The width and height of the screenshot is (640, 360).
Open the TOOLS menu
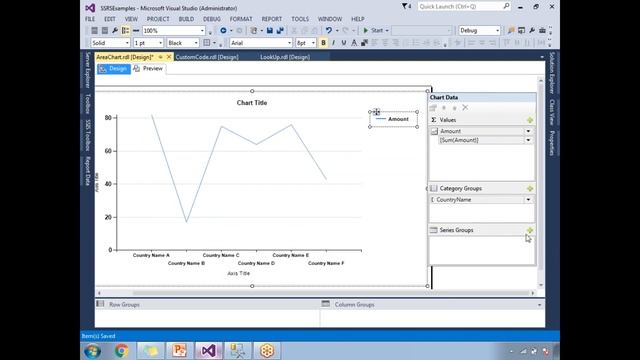click(300, 19)
